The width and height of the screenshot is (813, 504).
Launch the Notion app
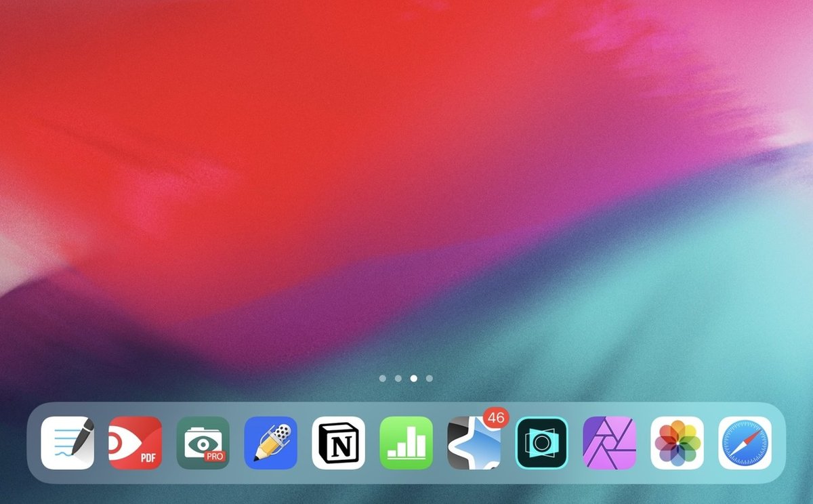coord(339,443)
